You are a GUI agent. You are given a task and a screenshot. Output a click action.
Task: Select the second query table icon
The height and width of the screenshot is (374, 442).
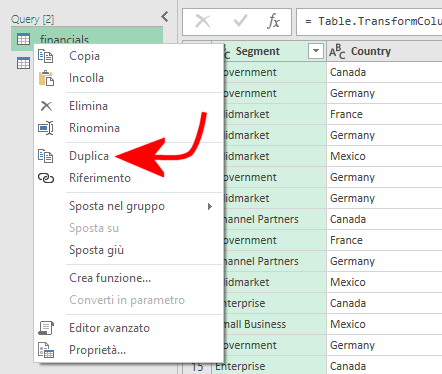pos(23,63)
